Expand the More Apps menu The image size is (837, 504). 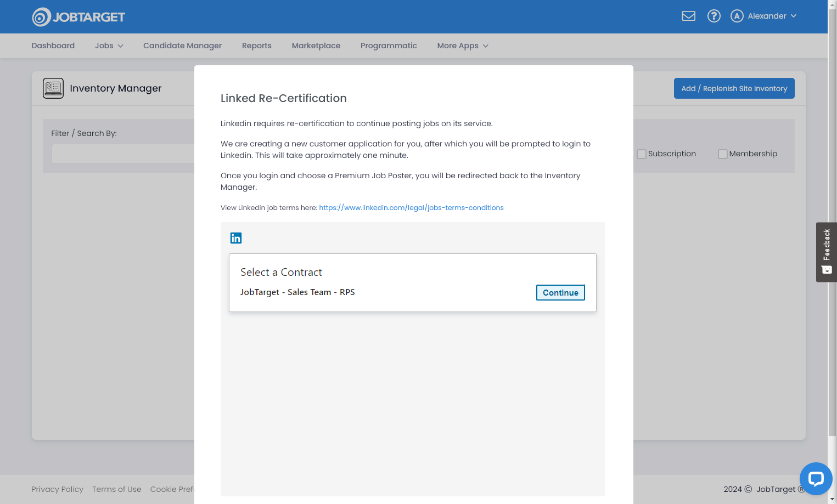[x=462, y=46]
